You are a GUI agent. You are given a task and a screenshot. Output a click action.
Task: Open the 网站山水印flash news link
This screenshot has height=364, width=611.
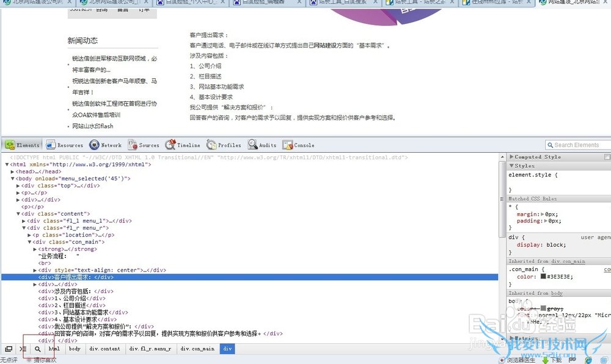93,126
